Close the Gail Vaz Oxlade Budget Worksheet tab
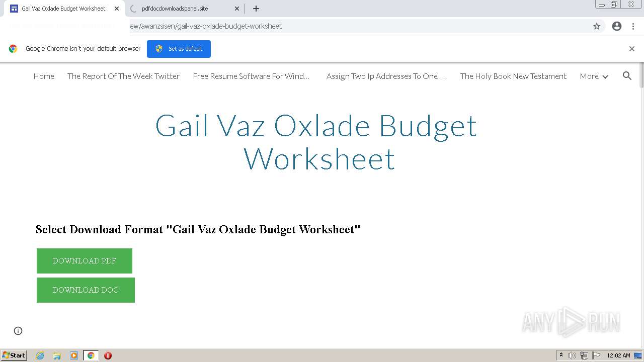644x362 pixels. tap(116, 9)
